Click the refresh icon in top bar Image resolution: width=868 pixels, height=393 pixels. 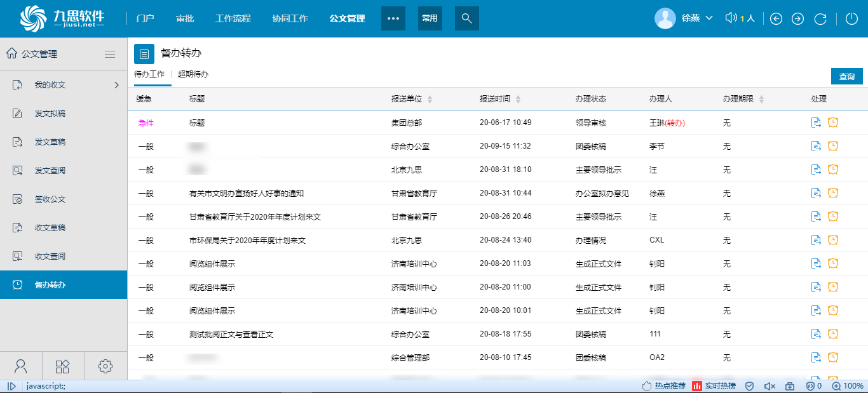pos(820,18)
